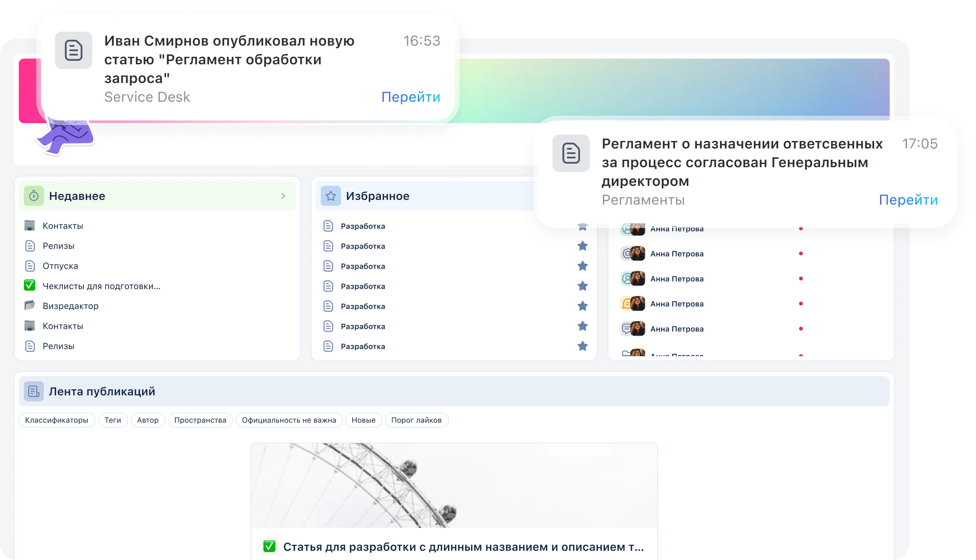Click Перейти in the Service Desk notification
Image resolution: width=976 pixels, height=560 pixels.
[x=410, y=97]
